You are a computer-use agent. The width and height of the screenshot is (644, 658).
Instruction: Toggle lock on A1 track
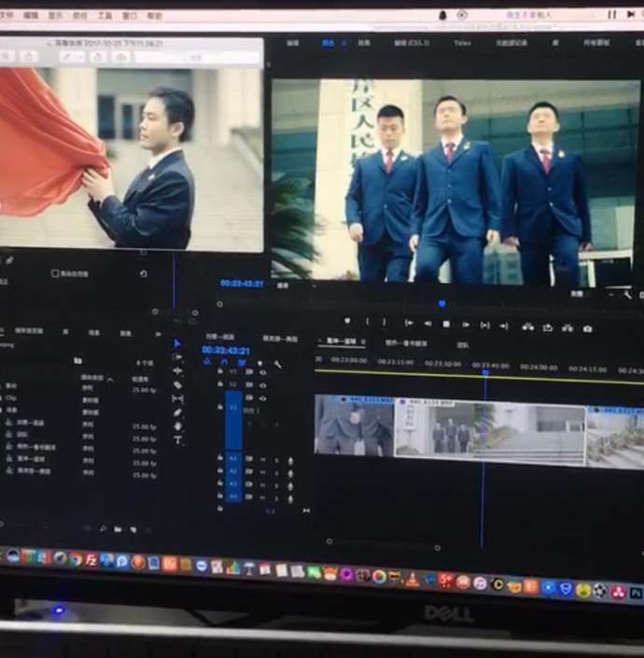(220, 458)
